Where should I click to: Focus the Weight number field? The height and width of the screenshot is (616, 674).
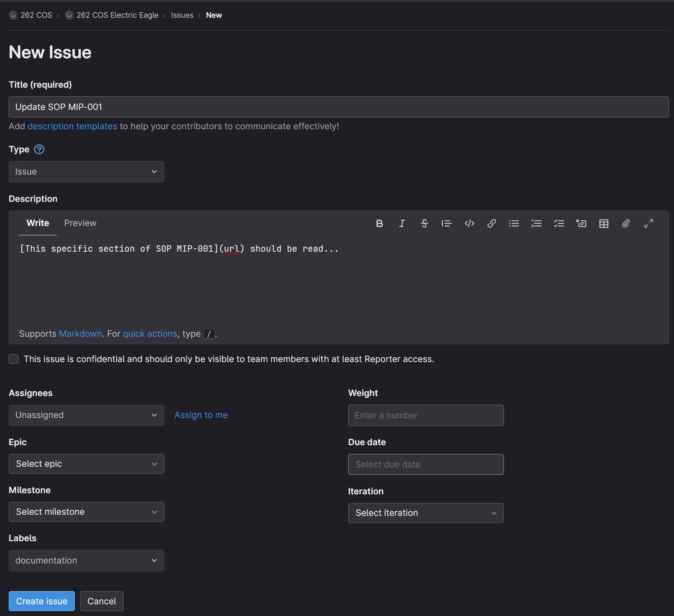[x=426, y=415]
